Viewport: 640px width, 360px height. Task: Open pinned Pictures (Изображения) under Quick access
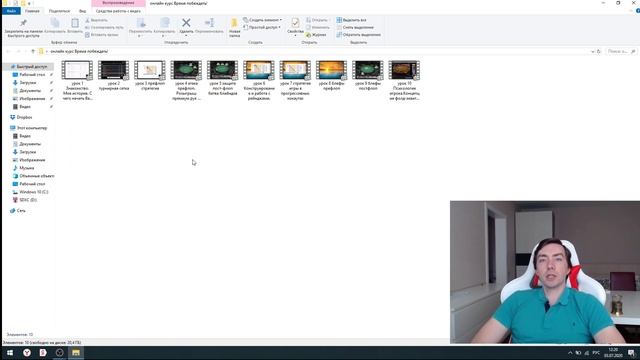pos(32,99)
